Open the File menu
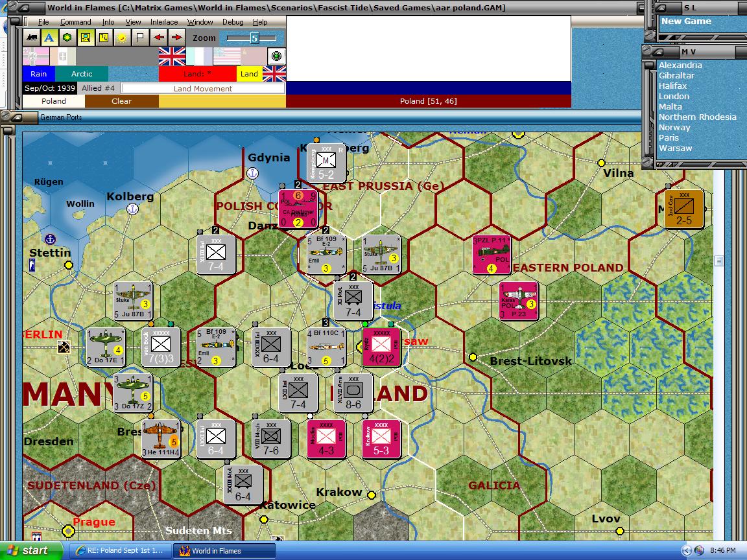The image size is (747, 560). point(43,22)
